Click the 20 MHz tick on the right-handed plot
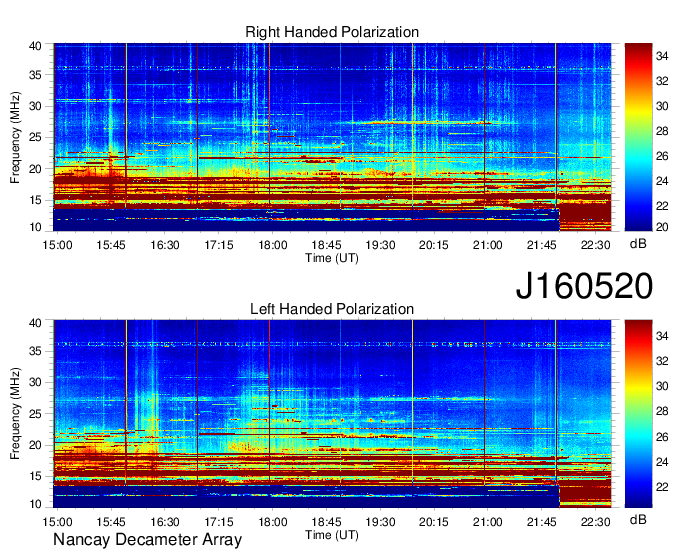 [x=35, y=169]
